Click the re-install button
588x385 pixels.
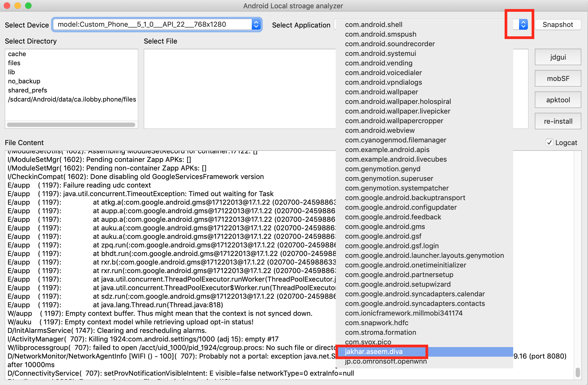[x=558, y=121]
